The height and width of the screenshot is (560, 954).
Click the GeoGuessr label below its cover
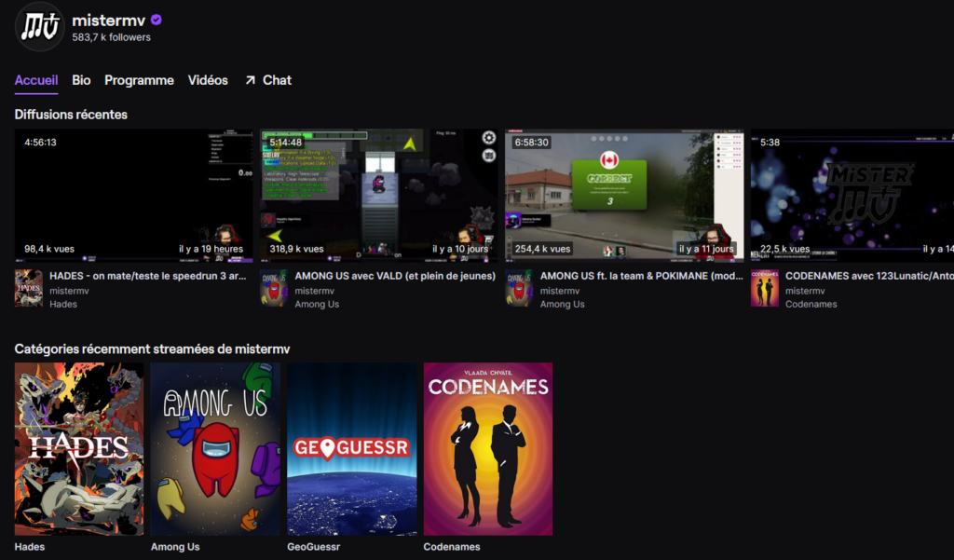[x=313, y=547]
